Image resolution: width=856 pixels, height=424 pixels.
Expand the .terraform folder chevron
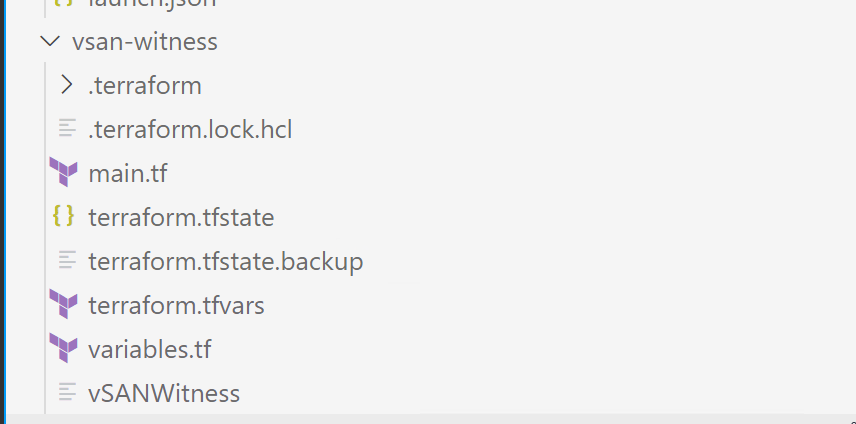[x=67, y=85]
